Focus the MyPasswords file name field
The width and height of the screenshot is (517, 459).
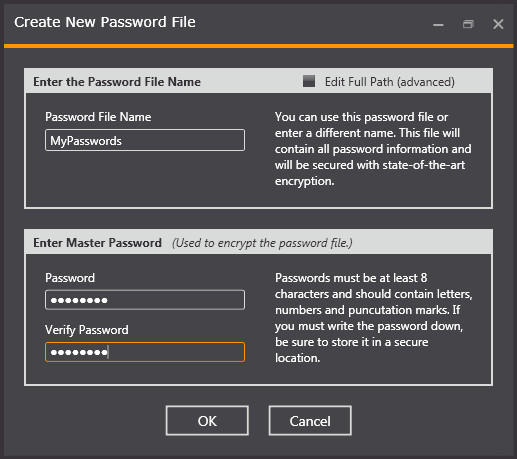pos(145,140)
